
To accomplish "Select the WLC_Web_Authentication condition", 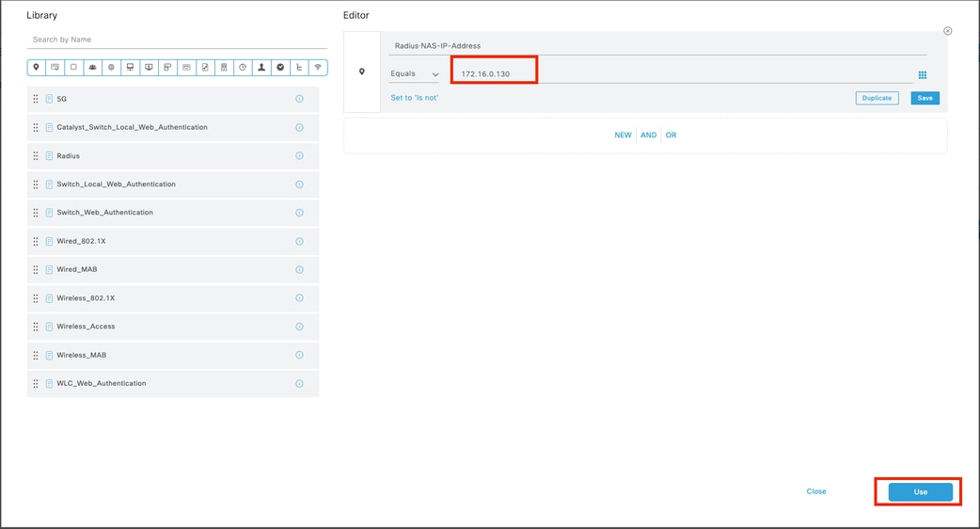I will pos(172,383).
